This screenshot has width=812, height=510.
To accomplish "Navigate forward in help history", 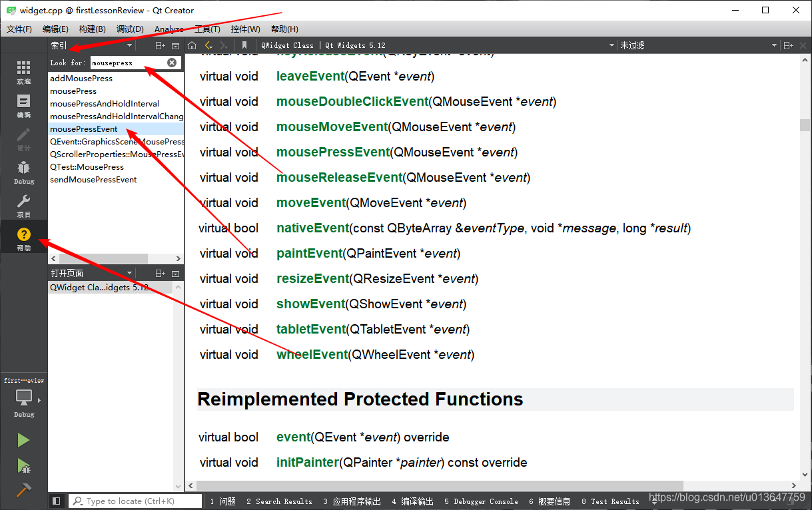I will point(224,45).
